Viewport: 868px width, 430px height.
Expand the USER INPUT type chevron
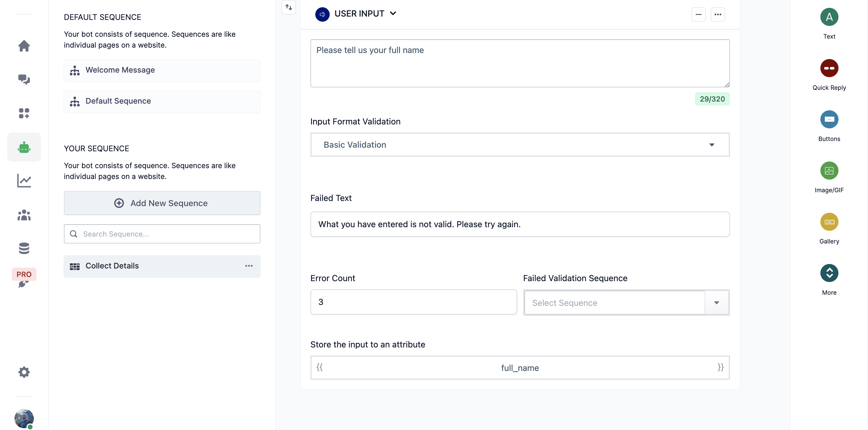pos(393,14)
